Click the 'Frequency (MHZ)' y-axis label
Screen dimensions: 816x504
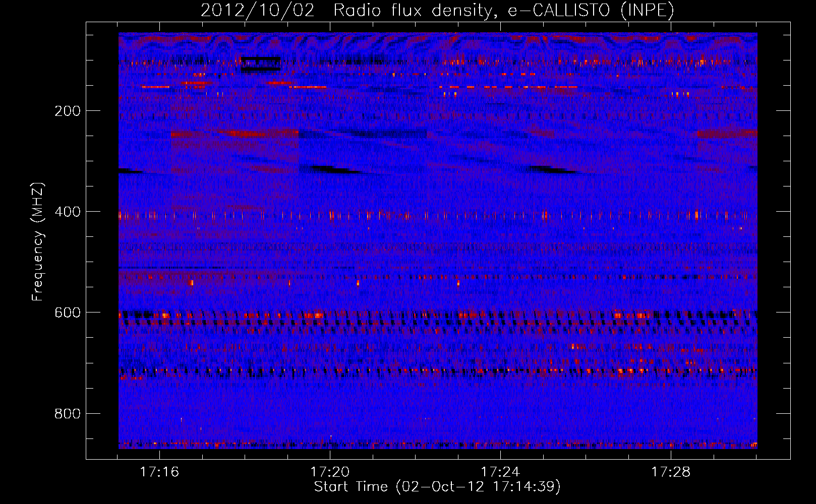(x=38, y=241)
